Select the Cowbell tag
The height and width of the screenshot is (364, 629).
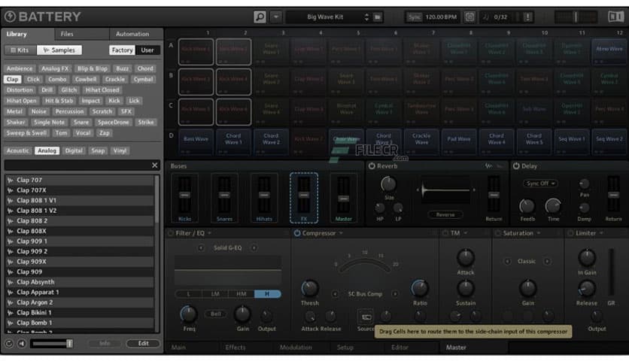pyautogui.click(x=86, y=80)
